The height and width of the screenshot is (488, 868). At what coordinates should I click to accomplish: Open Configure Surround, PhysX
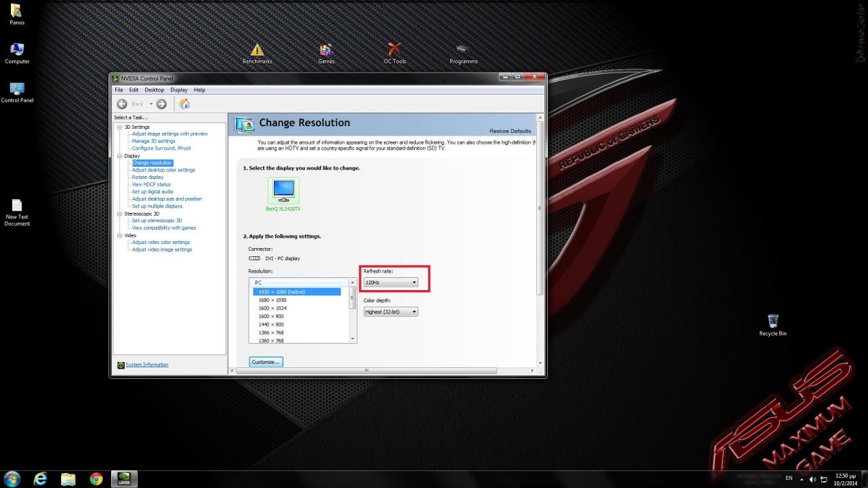(x=161, y=148)
